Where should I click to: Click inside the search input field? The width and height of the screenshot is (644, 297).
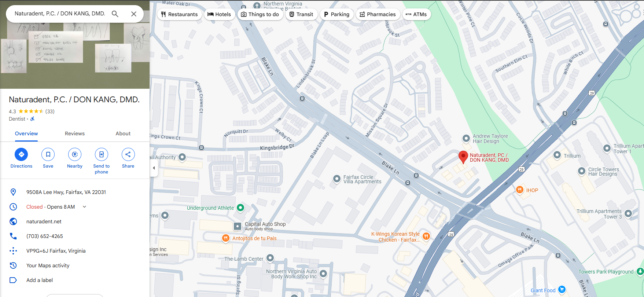tap(60, 14)
